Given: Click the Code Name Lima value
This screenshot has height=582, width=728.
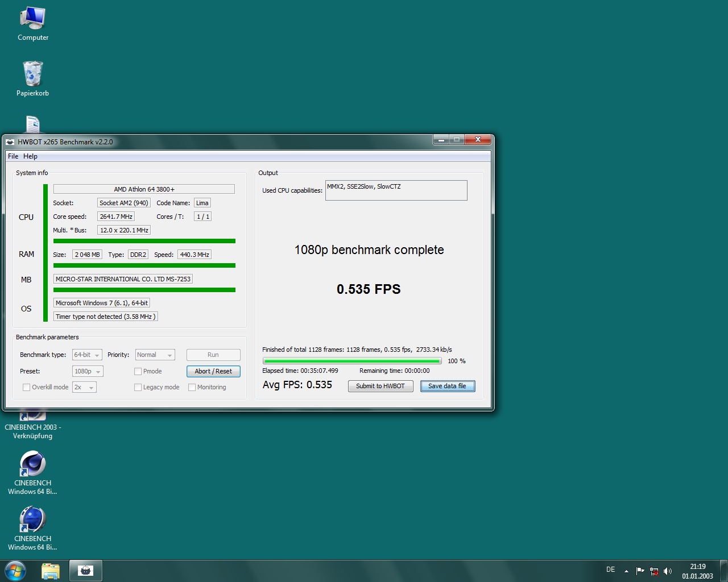Looking at the screenshot, I should tap(202, 203).
